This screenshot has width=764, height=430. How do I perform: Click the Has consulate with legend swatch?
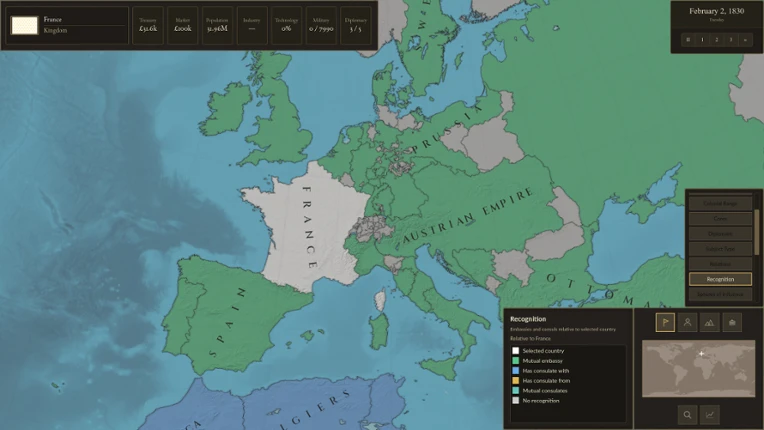click(x=516, y=371)
